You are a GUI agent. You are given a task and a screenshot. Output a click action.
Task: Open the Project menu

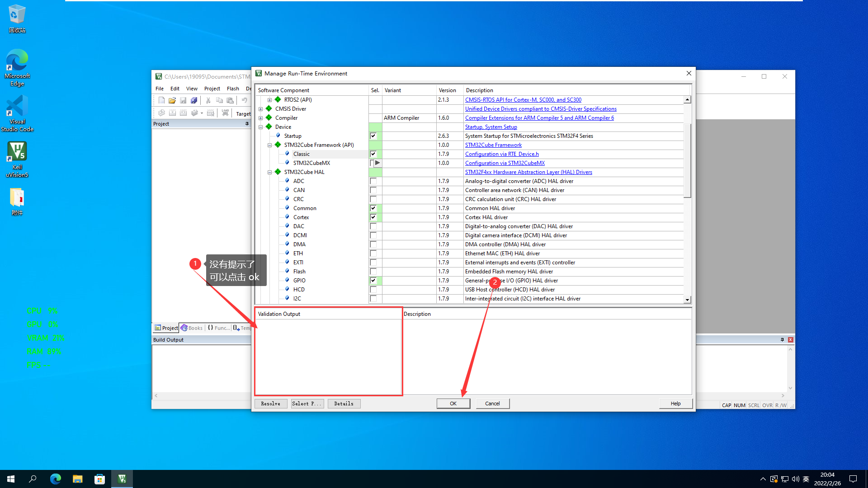click(212, 88)
